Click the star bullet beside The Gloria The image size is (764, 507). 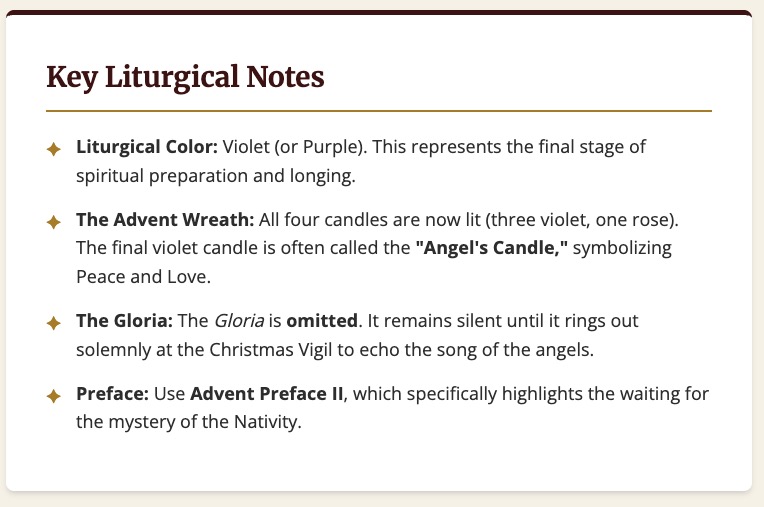[x=54, y=323]
